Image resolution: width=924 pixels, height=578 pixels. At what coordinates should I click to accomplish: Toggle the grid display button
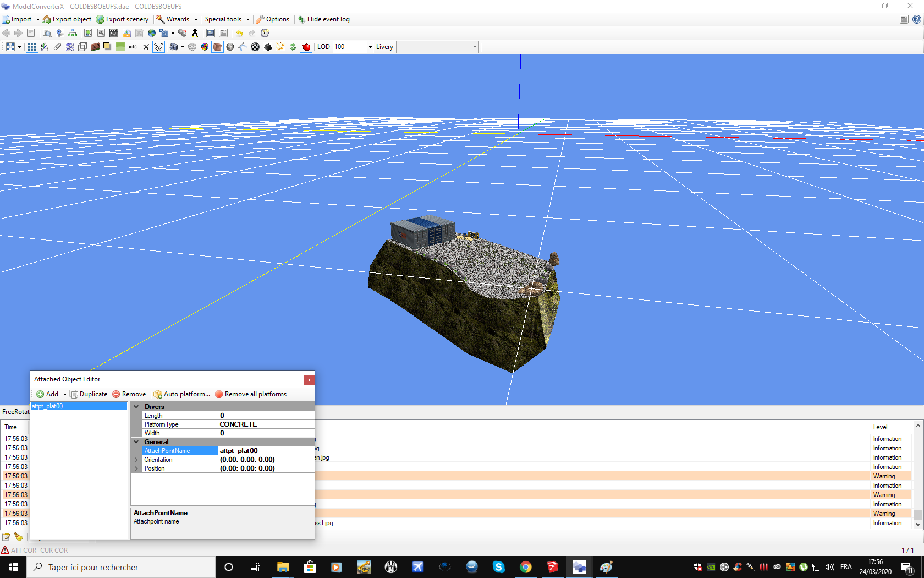pos(32,47)
